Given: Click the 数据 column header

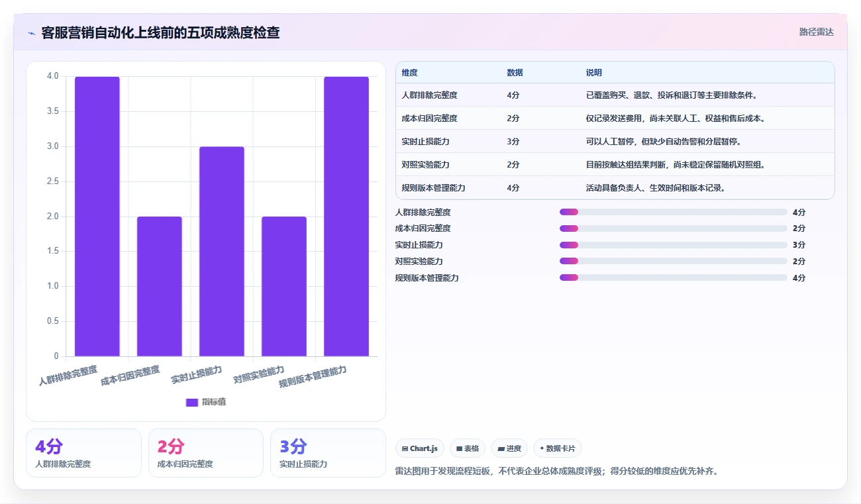Looking at the screenshot, I should coord(515,73).
